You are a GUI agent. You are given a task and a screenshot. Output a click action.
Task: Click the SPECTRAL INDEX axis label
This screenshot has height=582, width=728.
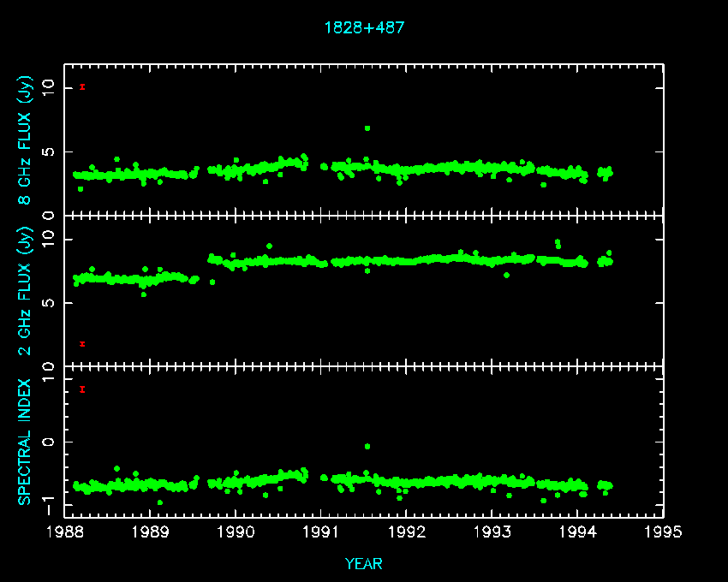click(27, 442)
